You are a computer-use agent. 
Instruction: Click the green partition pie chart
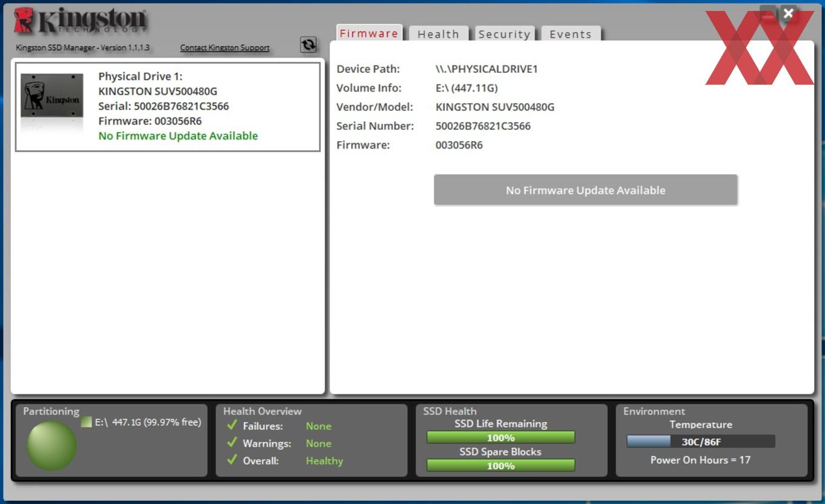click(52, 446)
